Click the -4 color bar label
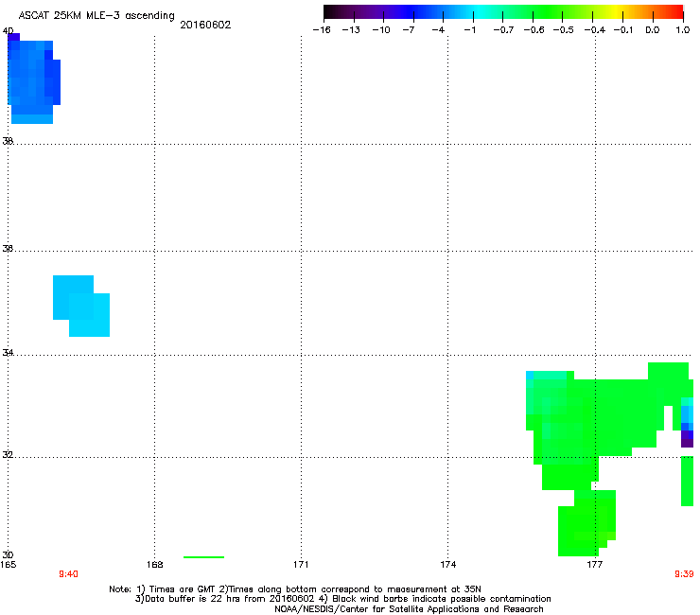This screenshot has height=615, width=700. tap(438, 30)
